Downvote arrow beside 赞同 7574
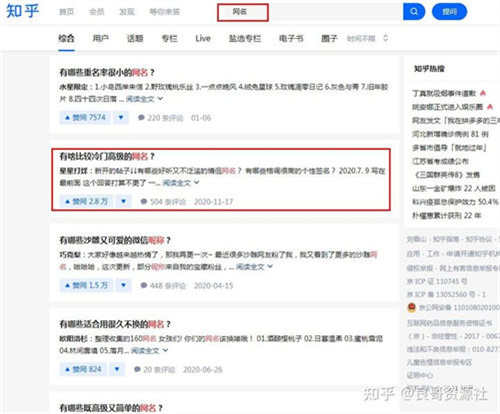 (121, 117)
